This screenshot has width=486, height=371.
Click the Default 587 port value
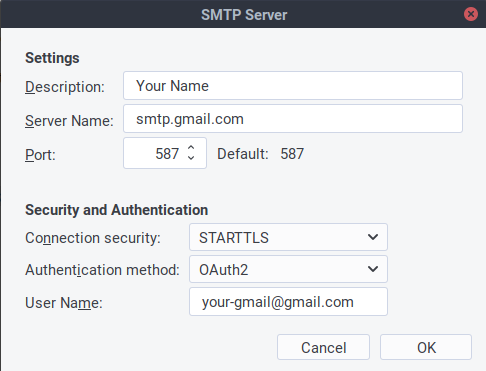pyautogui.click(x=292, y=154)
